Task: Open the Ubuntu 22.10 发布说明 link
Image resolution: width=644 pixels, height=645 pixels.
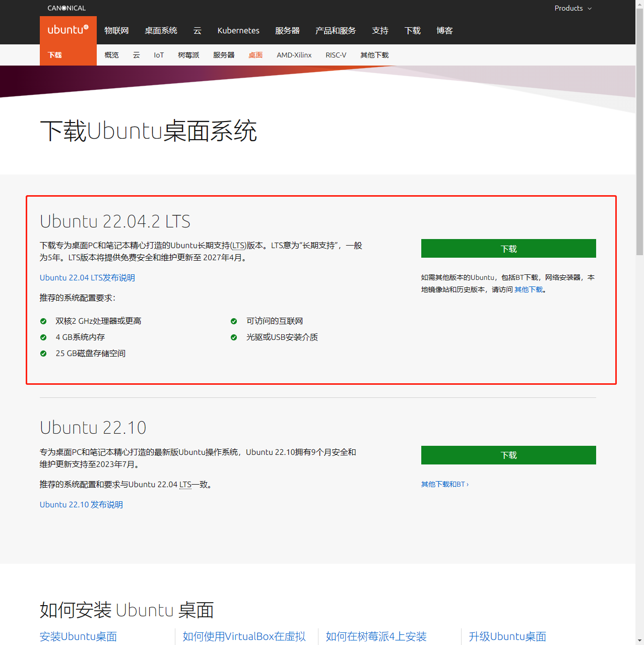Action: tap(81, 505)
